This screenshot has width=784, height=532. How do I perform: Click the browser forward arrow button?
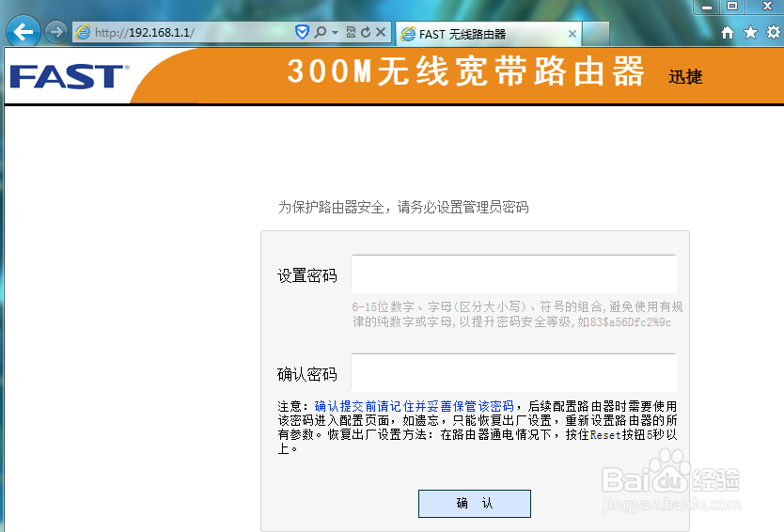pos(56,33)
